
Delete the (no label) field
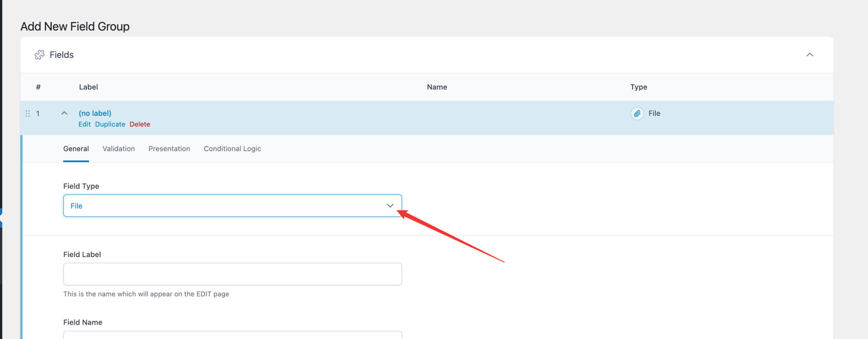[x=140, y=124]
